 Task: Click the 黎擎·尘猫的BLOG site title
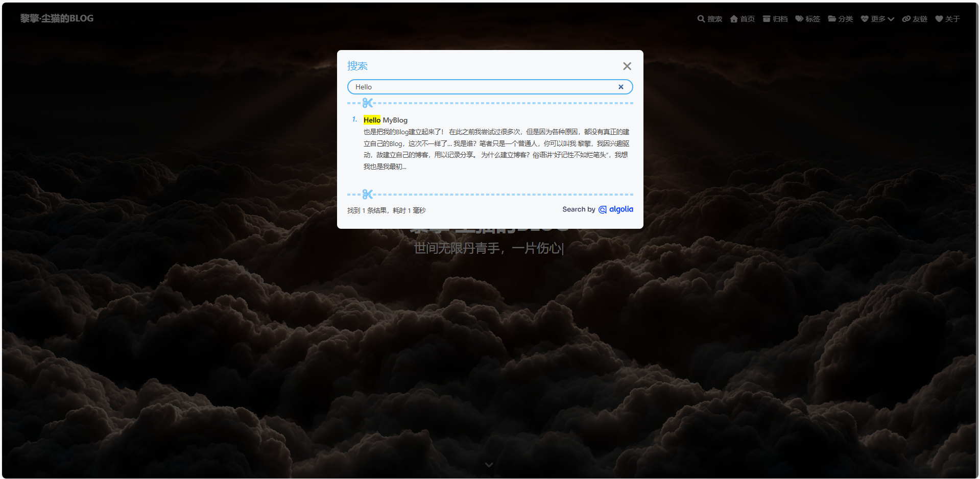(x=57, y=18)
